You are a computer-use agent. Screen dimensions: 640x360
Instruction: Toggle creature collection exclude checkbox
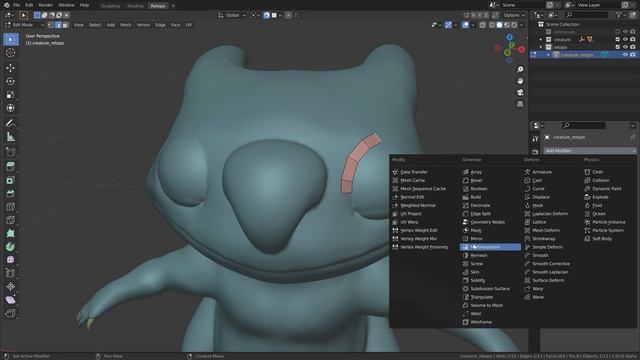pos(618,39)
